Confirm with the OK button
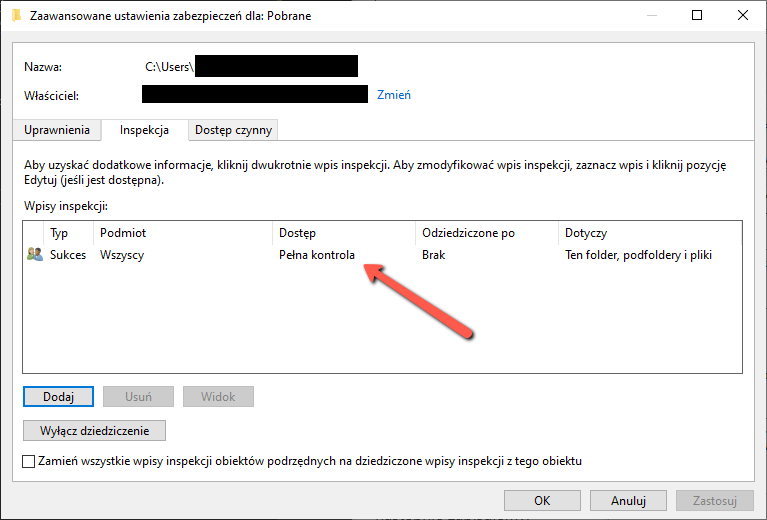This screenshot has height=520, width=767. coord(542,500)
